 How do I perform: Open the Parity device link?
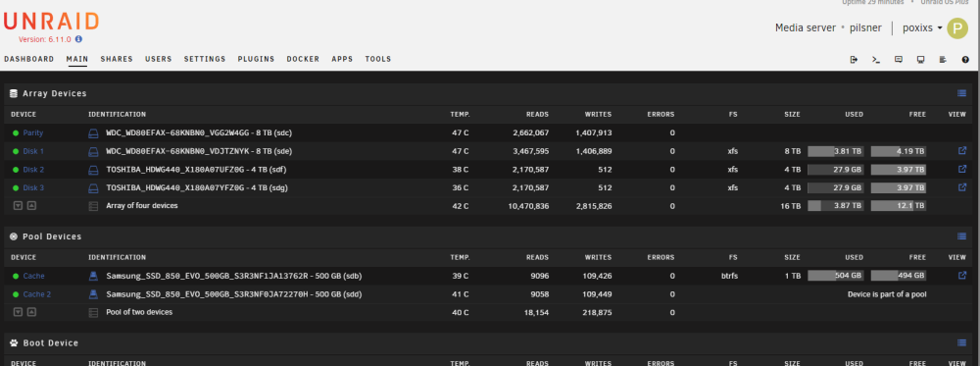tap(33, 133)
